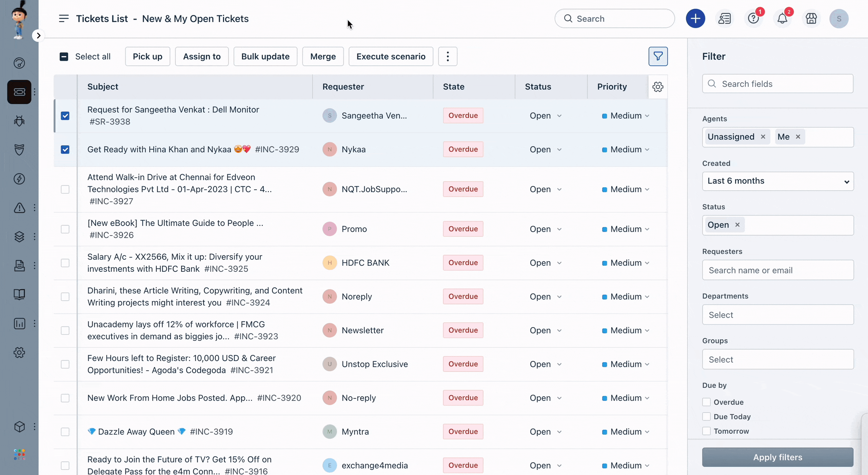Open the Reports chart icon in sidebar
Screen dimensions: 868x475
(x=19, y=323)
